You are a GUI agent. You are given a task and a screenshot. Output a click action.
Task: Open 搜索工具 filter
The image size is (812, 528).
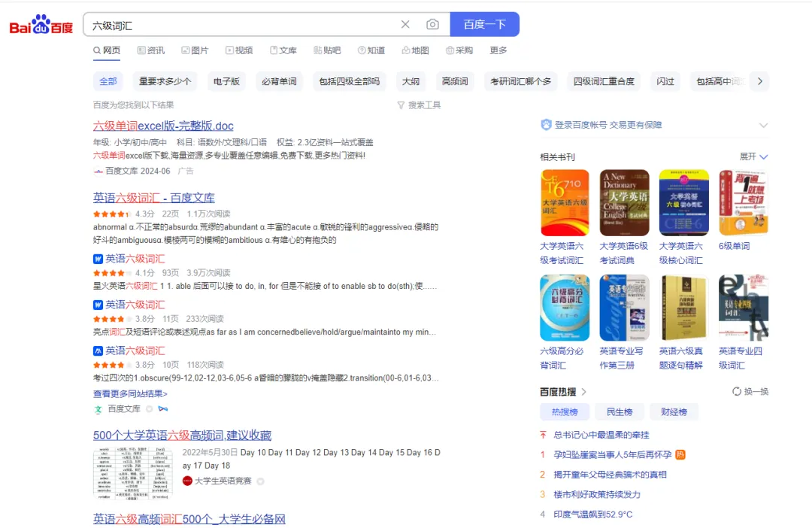tap(419, 105)
